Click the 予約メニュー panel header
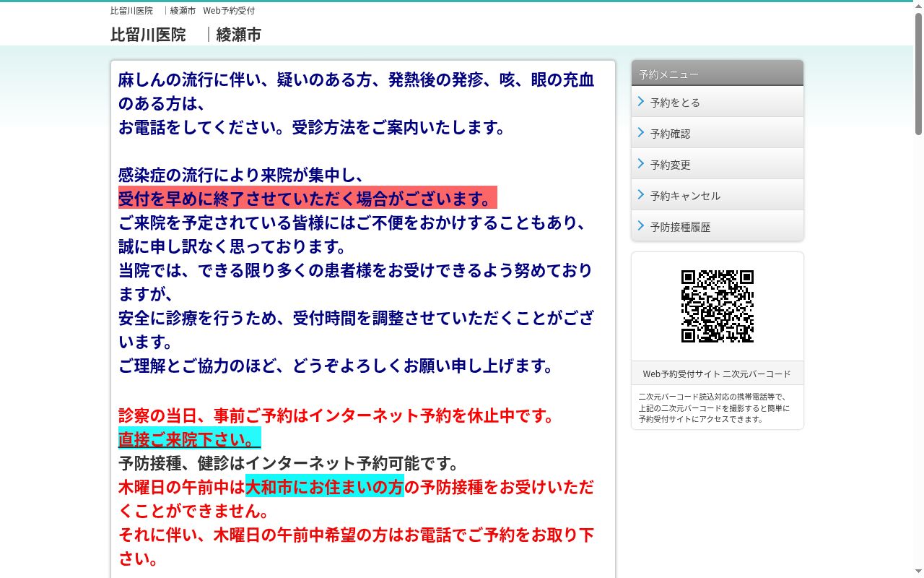 717,74
